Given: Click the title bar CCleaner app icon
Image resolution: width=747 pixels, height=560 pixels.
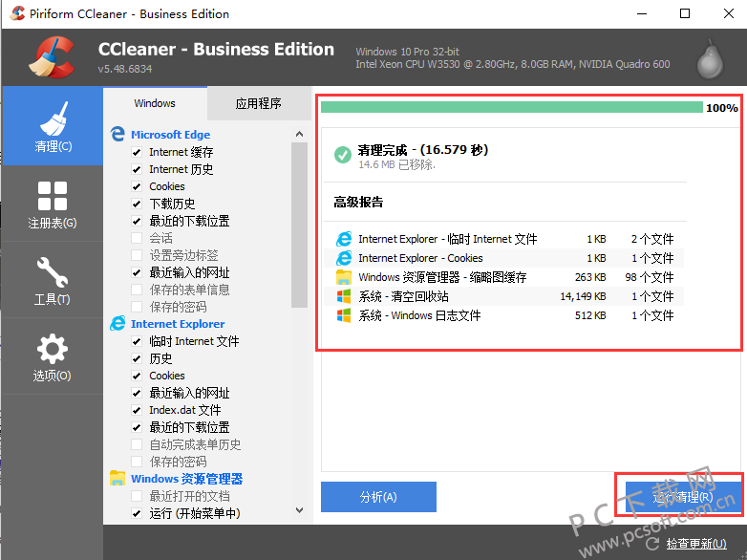Looking at the screenshot, I should tap(17, 13).
